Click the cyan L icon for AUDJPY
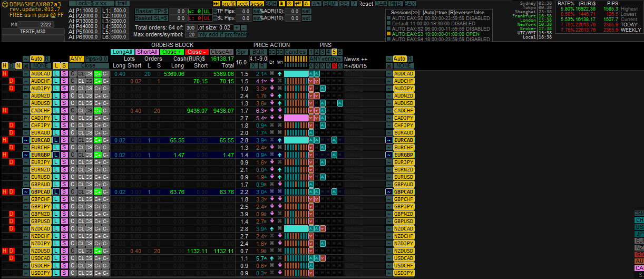Viewport: 644px width, 279px height. click(56, 89)
